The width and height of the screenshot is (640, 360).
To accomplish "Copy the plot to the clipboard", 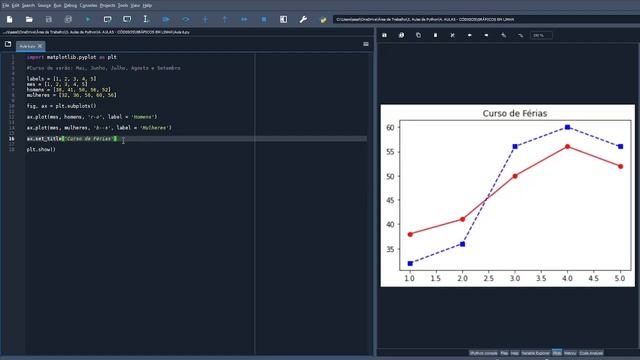I will point(418,35).
